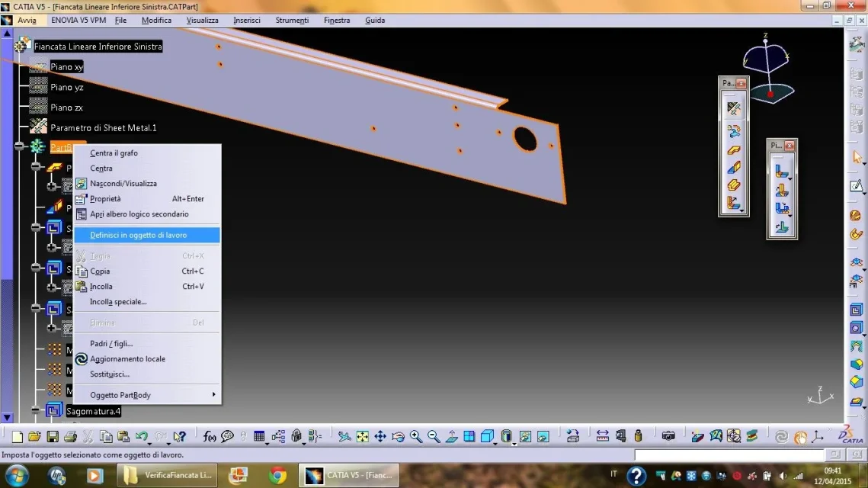Choose Definisci in oggetto di lavoro
Image resolution: width=868 pixels, height=488 pixels.
(146, 235)
